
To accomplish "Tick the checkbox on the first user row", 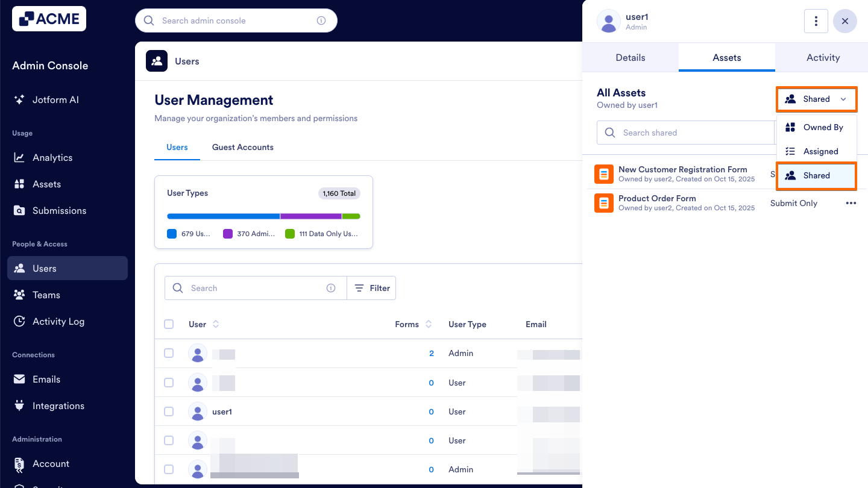I will point(169,353).
